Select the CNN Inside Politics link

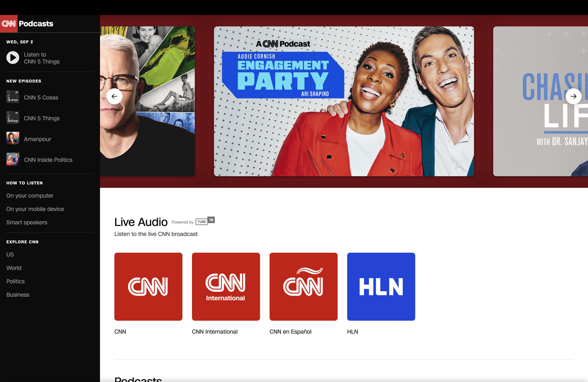click(x=48, y=160)
